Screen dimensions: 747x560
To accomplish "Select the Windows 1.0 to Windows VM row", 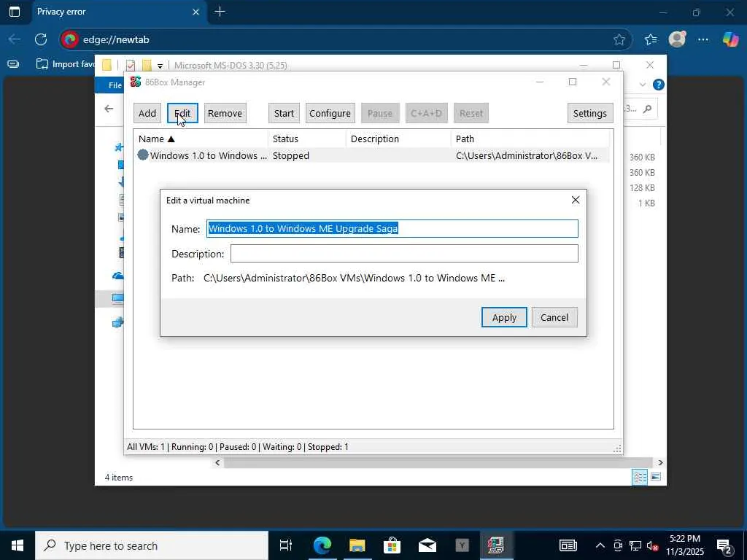I will click(371, 155).
